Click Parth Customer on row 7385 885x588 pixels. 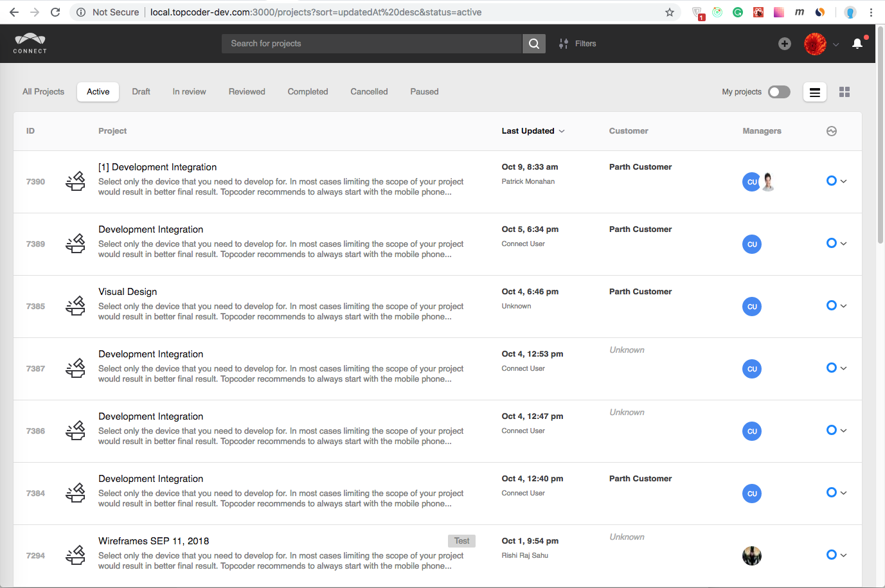(x=640, y=292)
